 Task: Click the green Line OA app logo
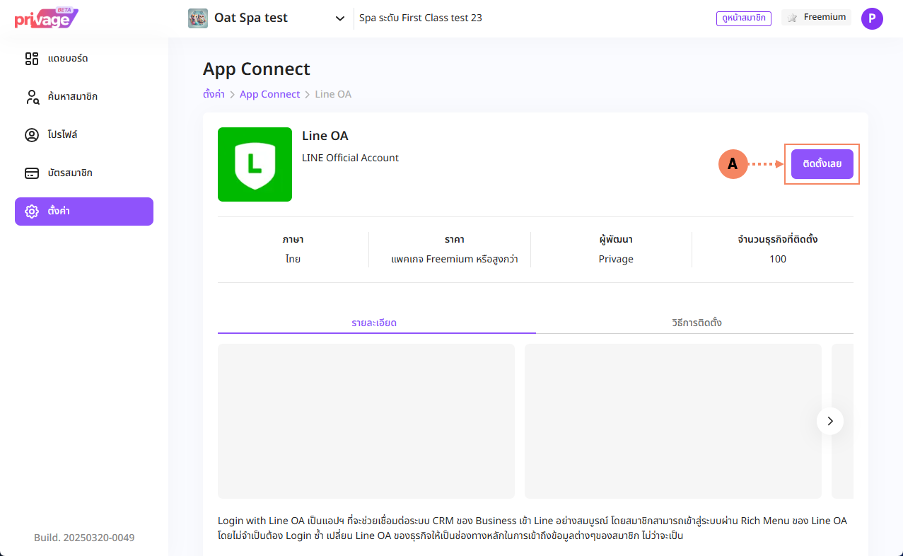click(x=255, y=165)
